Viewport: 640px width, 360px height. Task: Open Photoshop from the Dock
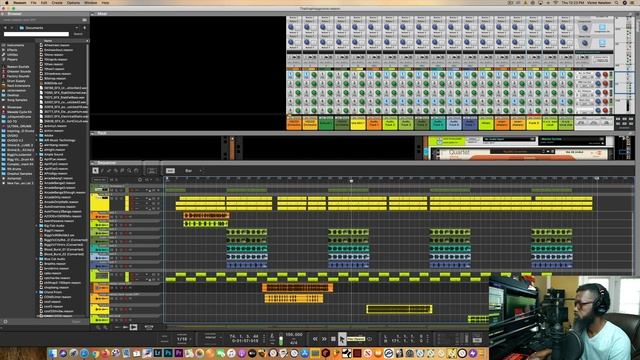click(x=168, y=353)
